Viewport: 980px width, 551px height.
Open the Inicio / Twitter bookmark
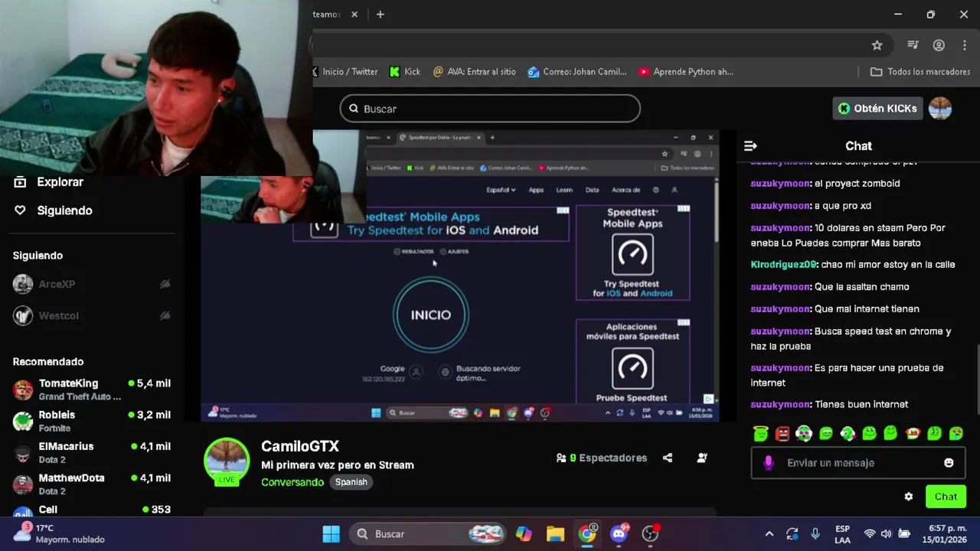[x=345, y=71]
